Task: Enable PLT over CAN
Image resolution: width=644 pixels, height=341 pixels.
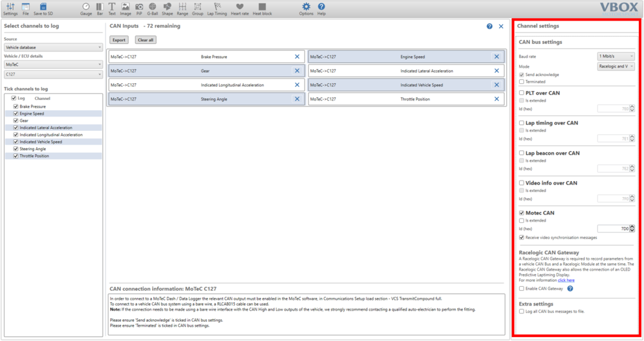Action: click(x=522, y=93)
